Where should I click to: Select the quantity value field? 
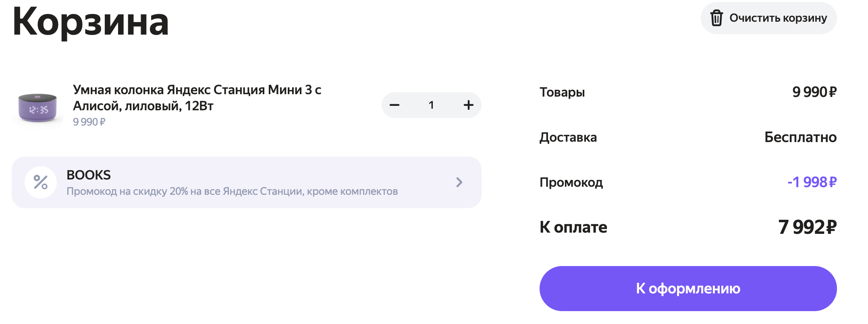point(431,105)
